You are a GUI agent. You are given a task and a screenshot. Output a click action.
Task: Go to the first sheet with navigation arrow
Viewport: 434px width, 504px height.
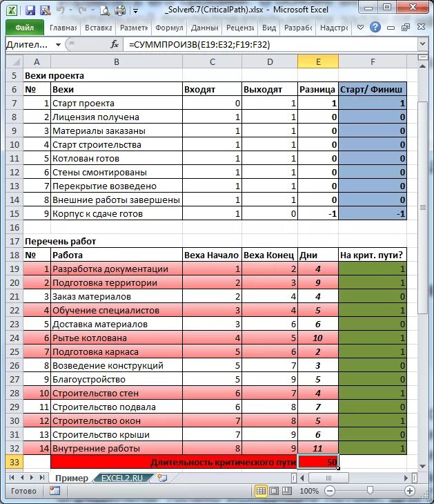[12, 478]
